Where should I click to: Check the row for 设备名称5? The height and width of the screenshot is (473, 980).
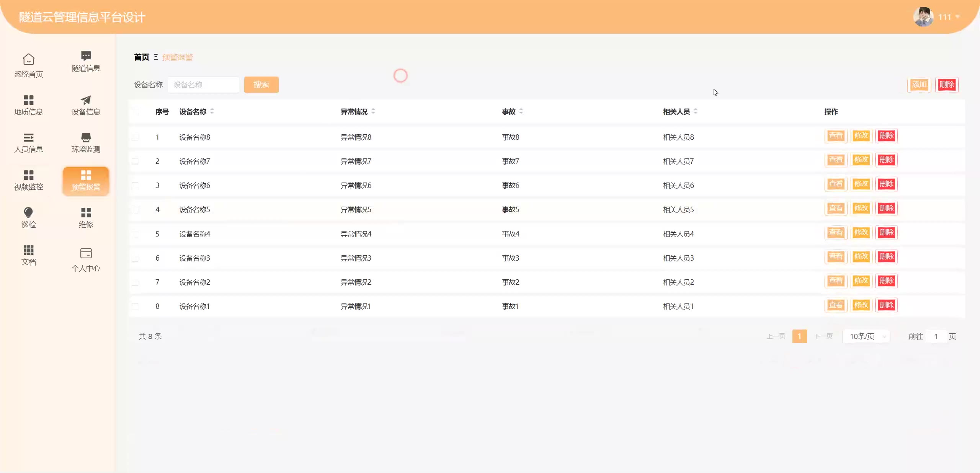click(135, 210)
